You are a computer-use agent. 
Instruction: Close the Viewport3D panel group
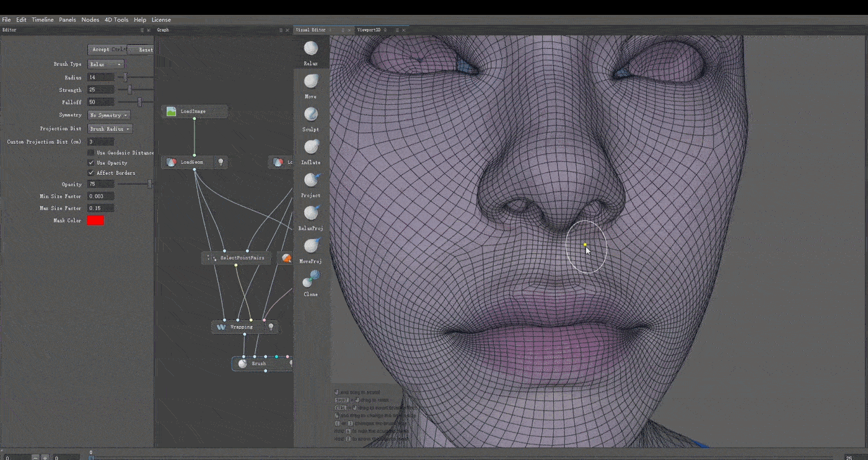click(x=404, y=30)
